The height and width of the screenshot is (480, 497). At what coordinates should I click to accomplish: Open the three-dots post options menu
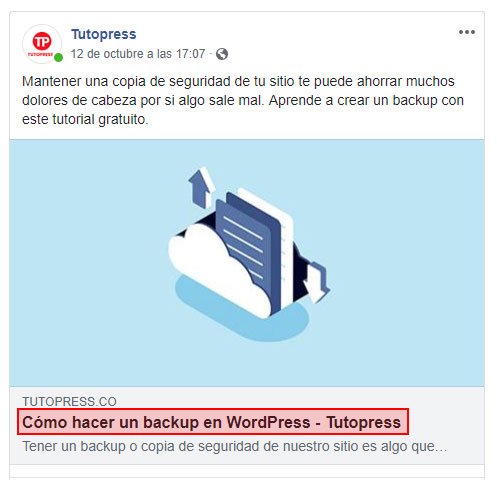click(467, 32)
